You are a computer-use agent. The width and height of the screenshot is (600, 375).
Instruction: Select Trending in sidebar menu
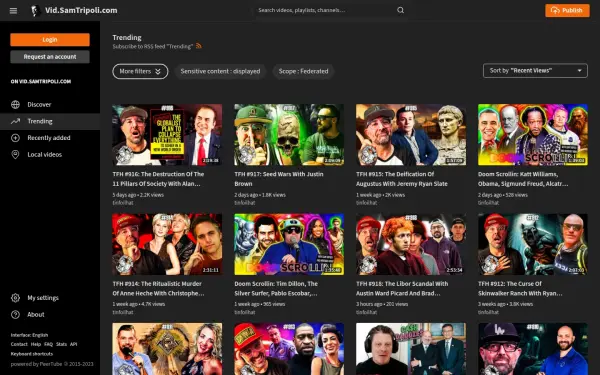coord(50,121)
